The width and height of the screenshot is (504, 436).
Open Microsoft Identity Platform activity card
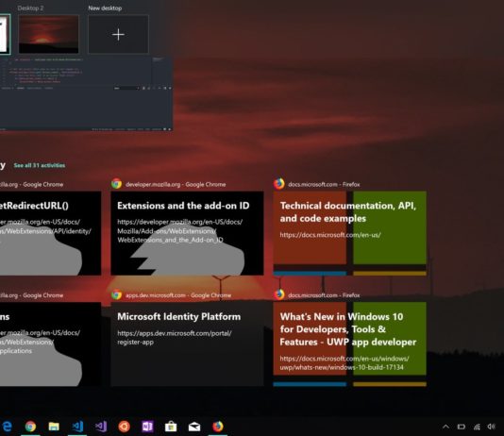tap(187, 344)
